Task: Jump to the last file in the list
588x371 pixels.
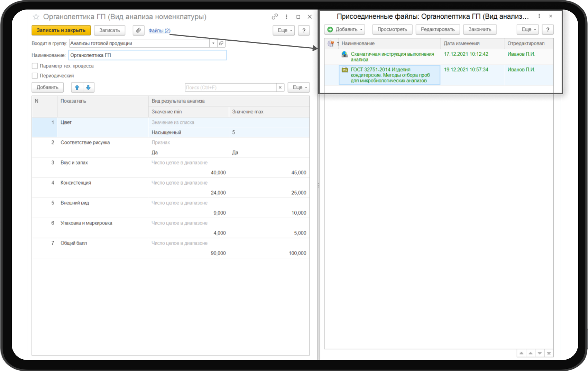Action: (x=549, y=353)
